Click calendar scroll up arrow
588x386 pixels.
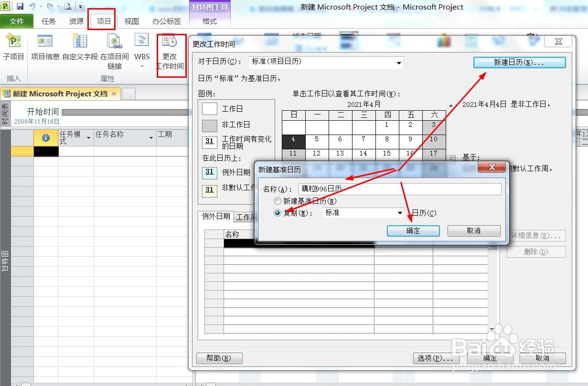(x=450, y=105)
